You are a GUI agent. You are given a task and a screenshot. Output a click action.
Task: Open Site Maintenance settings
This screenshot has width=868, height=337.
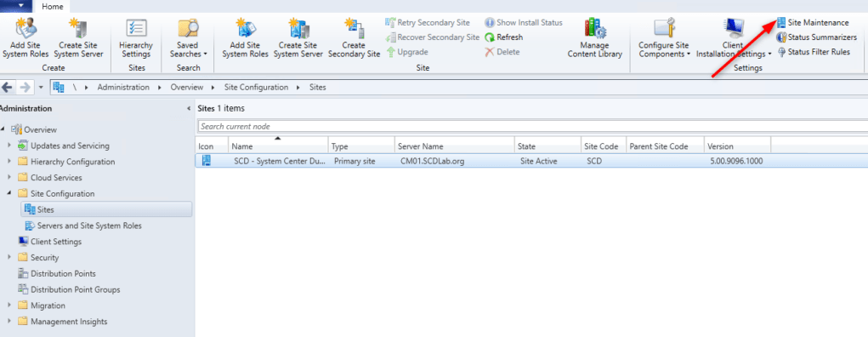[x=812, y=23]
